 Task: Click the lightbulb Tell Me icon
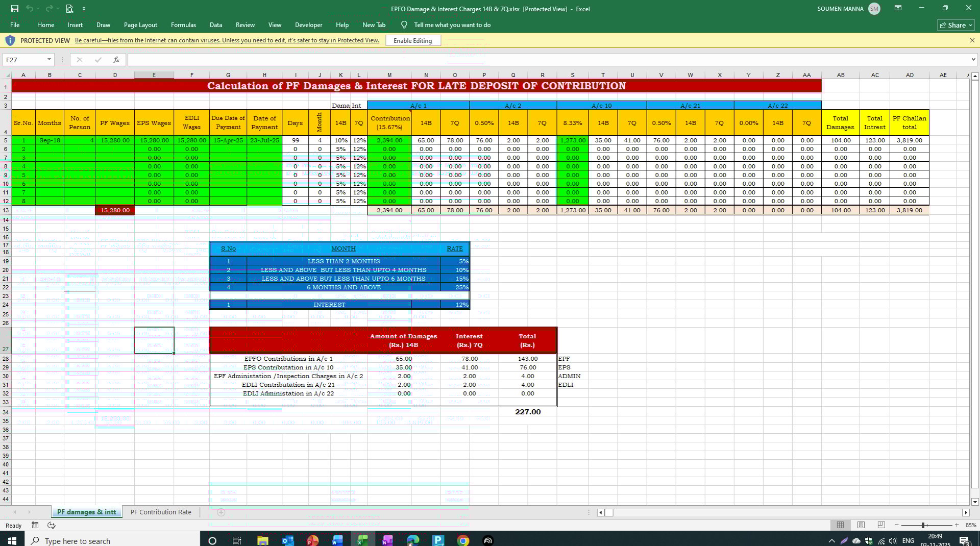pyautogui.click(x=404, y=24)
